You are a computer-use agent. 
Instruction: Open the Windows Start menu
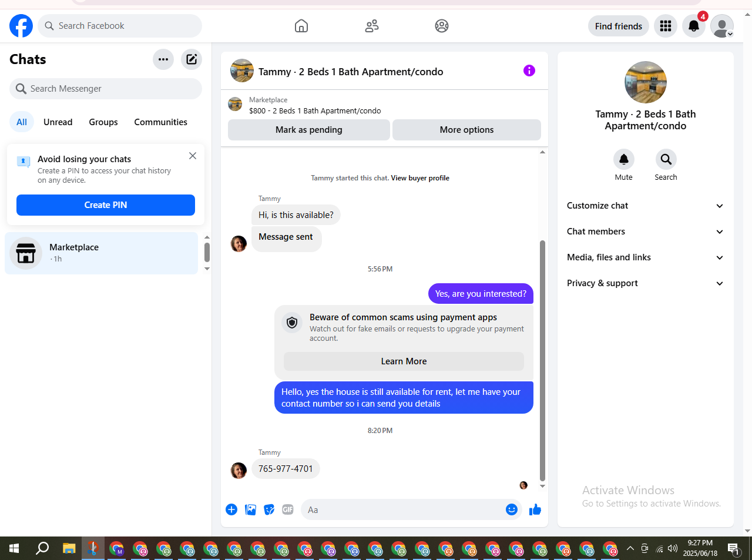tap(14, 548)
